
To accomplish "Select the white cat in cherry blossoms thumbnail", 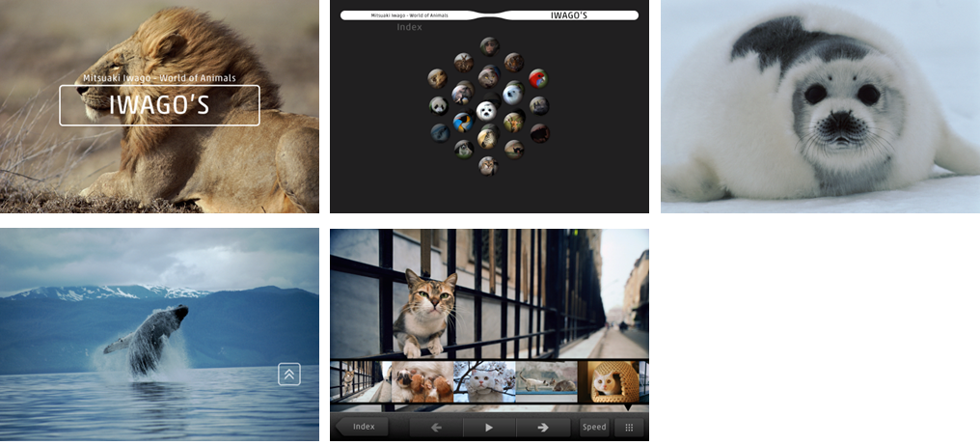I will [485, 382].
